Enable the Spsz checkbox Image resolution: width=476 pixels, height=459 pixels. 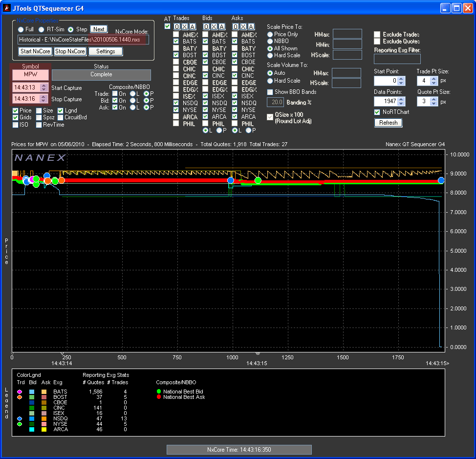pos(39,117)
